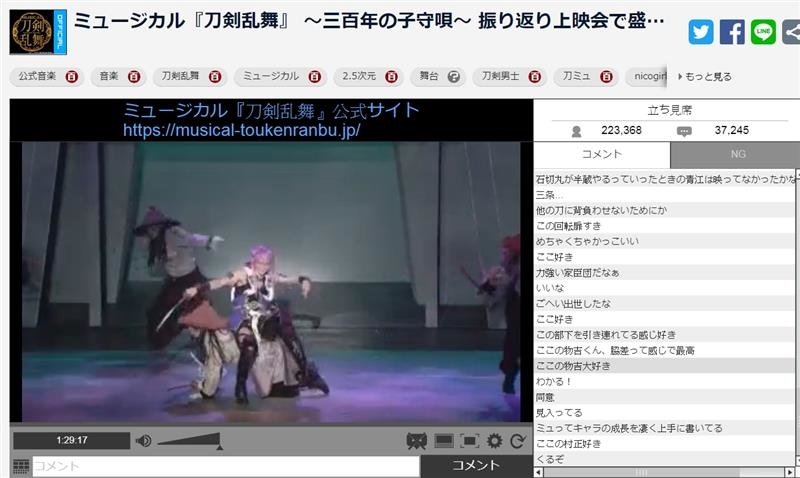
Task: Open player settings gear
Action: (494, 441)
